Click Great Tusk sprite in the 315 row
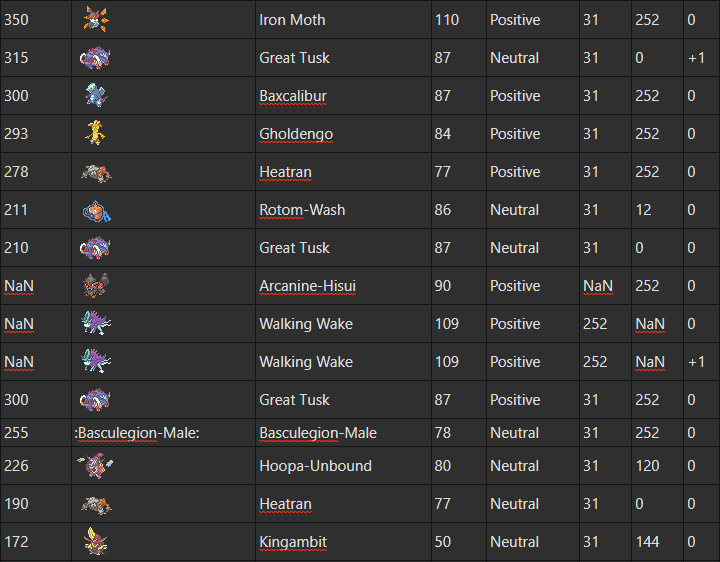This screenshot has height=562, width=720. [95, 58]
